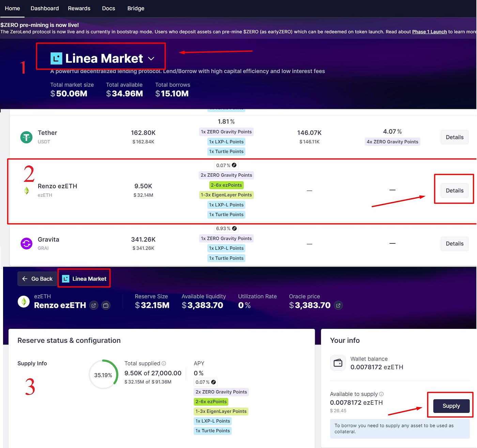Click the Utilization Rate value 0%

click(x=244, y=305)
